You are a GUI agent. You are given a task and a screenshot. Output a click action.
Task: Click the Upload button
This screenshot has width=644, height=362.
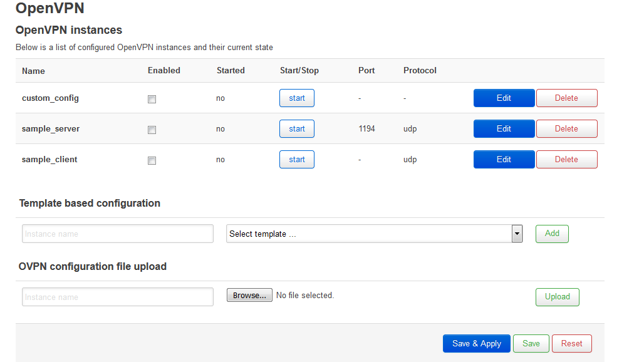tap(558, 297)
